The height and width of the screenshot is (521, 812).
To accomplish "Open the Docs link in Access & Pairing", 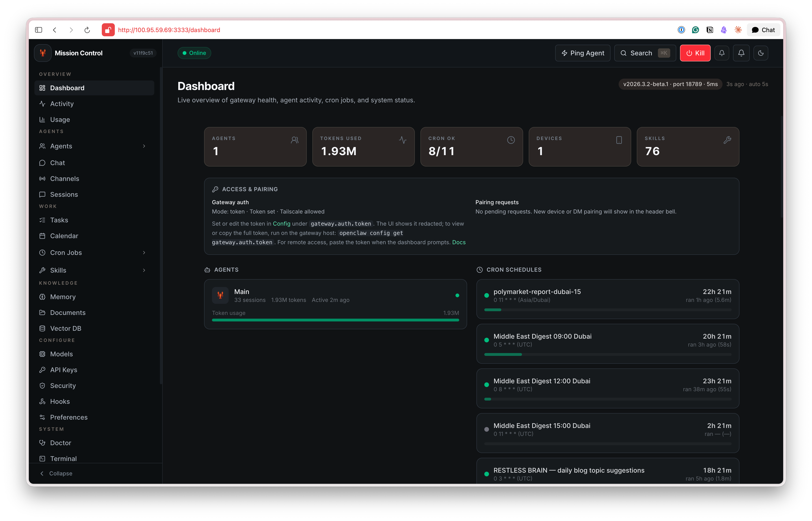I will (x=458, y=242).
